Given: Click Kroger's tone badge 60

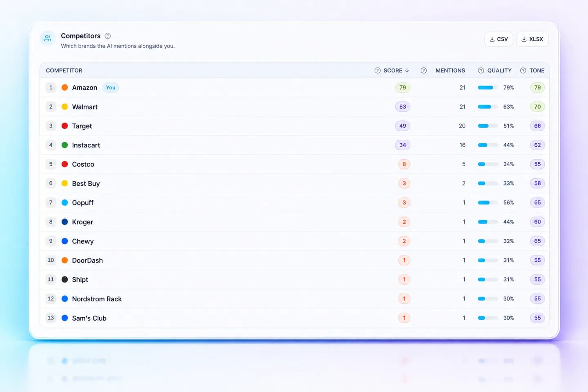Looking at the screenshot, I should click(x=537, y=222).
